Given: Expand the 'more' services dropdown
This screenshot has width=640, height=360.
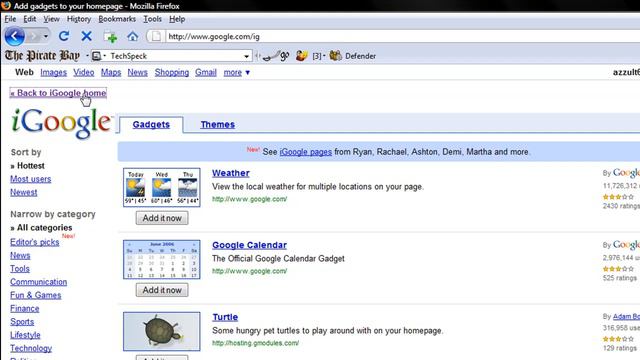Looking at the screenshot, I should click(x=237, y=73).
